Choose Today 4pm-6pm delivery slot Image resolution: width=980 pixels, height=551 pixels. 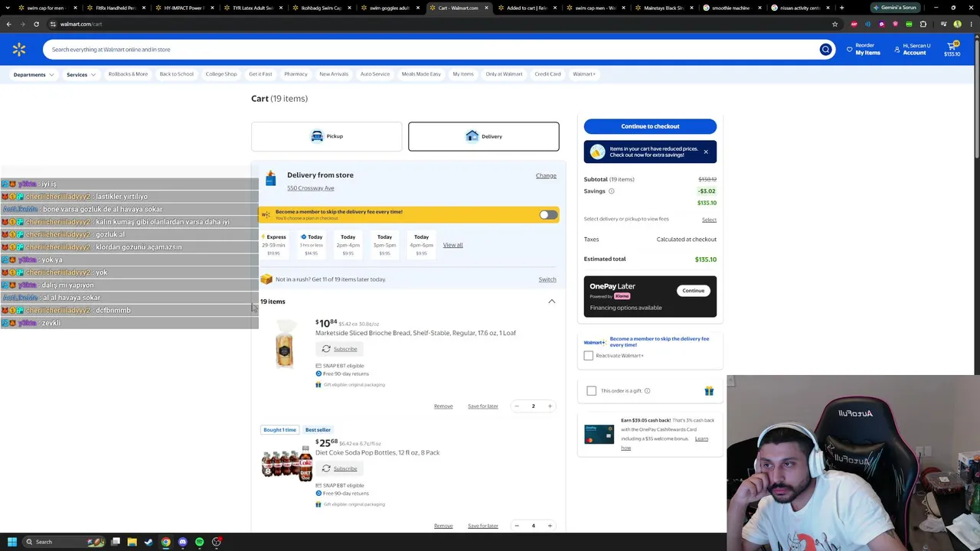[x=421, y=245]
